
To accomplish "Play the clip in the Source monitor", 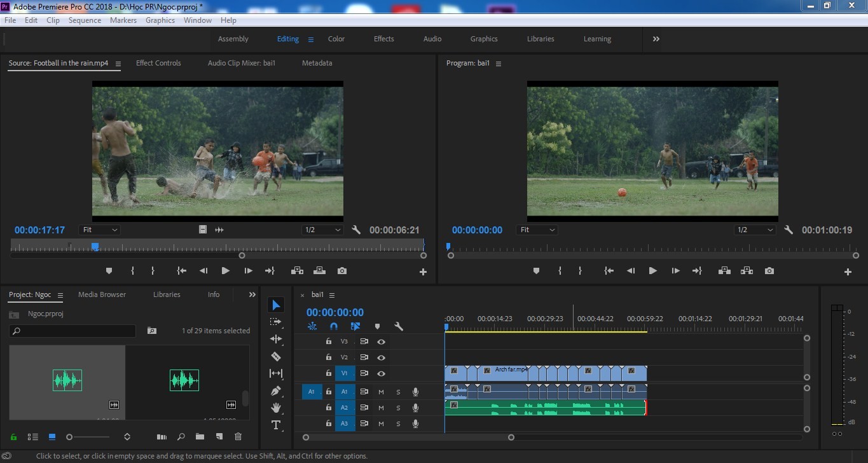I will (225, 271).
